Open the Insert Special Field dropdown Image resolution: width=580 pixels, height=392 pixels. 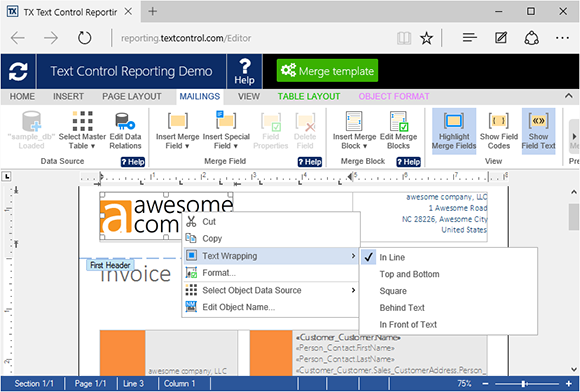point(226,131)
